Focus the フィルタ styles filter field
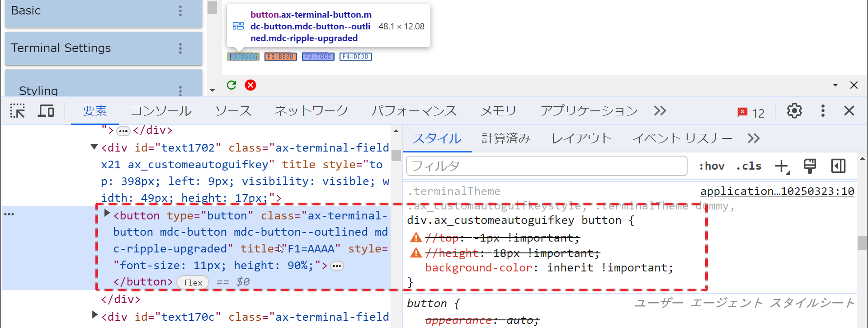The image size is (868, 328). (546, 166)
